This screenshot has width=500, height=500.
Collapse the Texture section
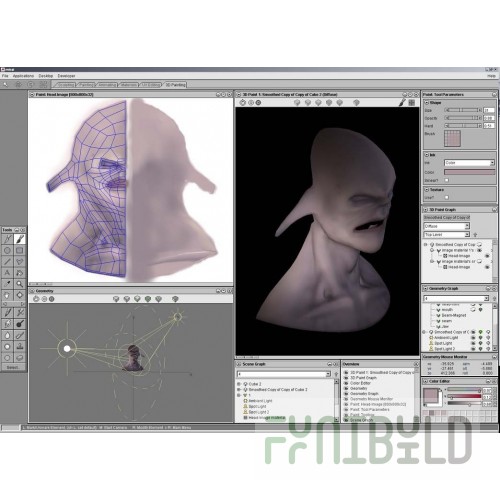click(x=427, y=190)
